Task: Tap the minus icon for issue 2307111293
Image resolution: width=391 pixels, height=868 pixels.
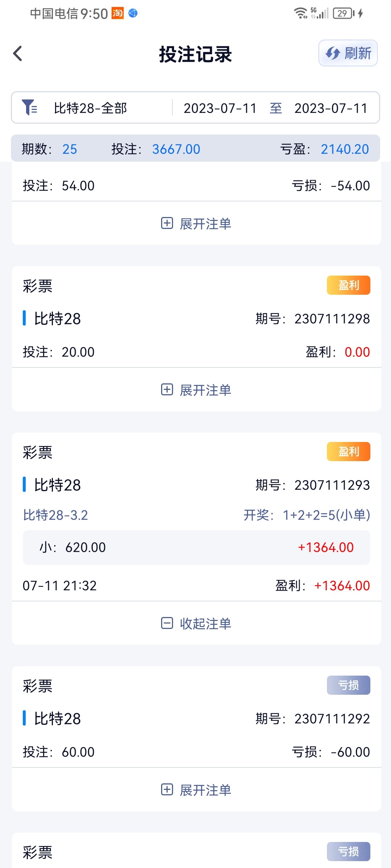Action: 167,623
